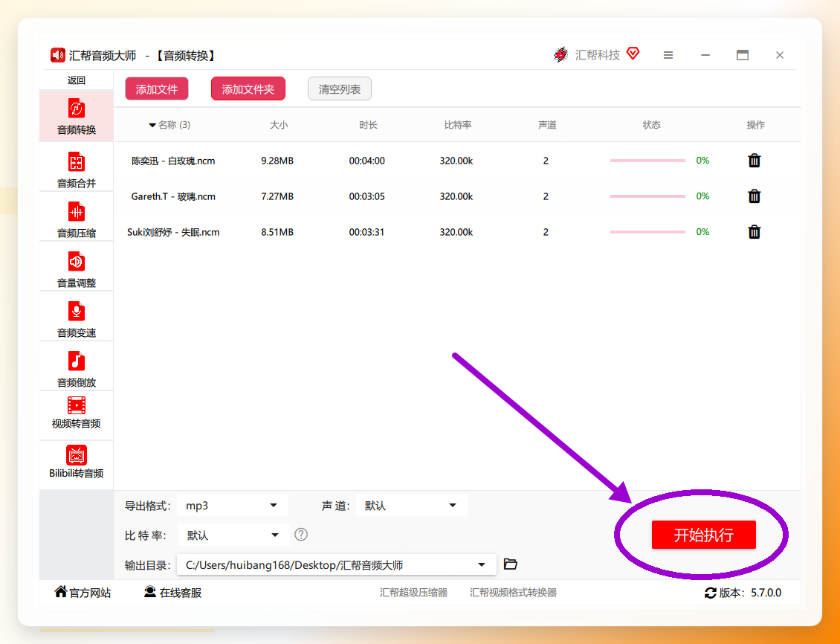Delete the Gareth.T - 玻璃.ncm row
Viewport: 840px width, 644px height.
point(755,196)
